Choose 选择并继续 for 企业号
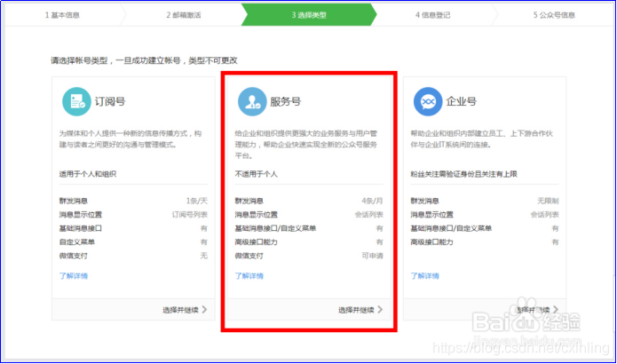Image resolution: width=617 pixels, height=364 pixels. click(x=532, y=310)
